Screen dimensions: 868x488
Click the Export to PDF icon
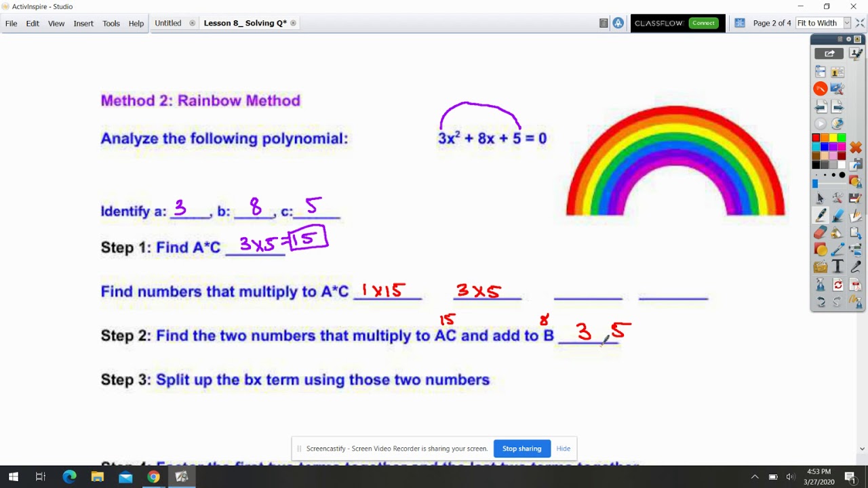[x=856, y=284]
